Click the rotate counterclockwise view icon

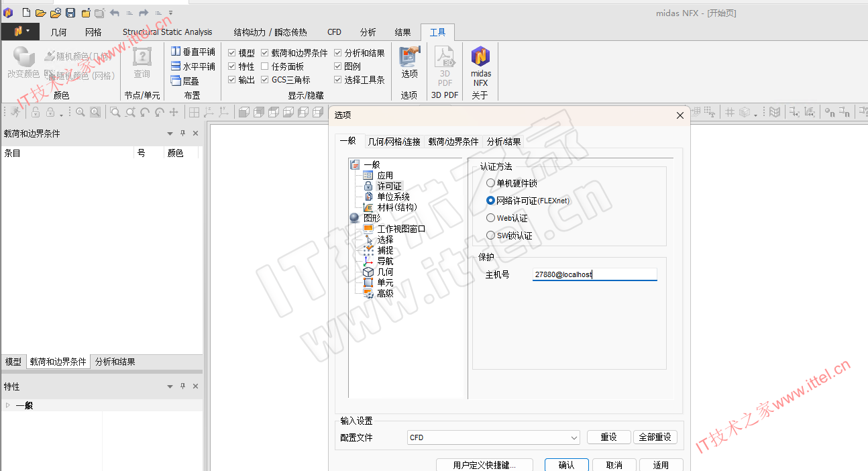tap(145, 113)
